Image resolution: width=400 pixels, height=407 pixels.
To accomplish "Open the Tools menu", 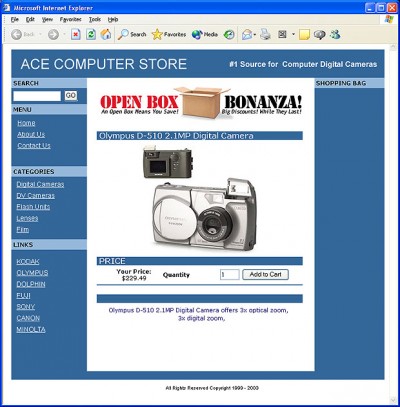I will pyautogui.click(x=95, y=20).
